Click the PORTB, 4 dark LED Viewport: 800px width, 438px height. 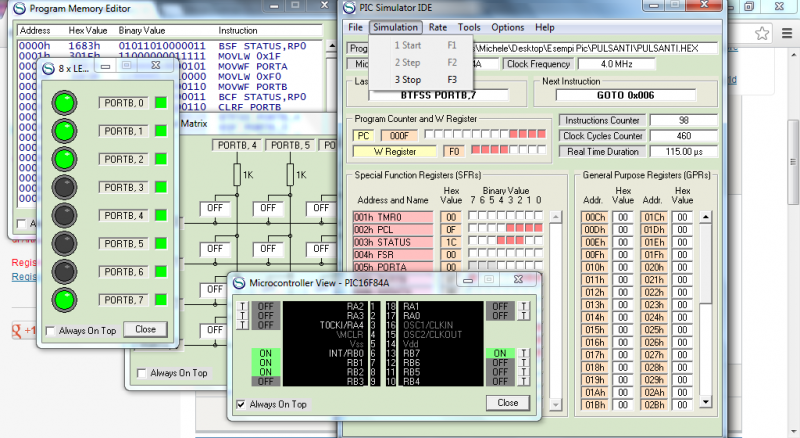pyautogui.click(x=64, y=215)
